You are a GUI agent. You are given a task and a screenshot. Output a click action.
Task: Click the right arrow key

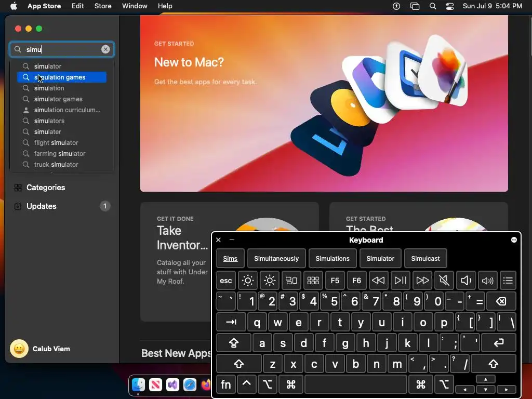506,390
